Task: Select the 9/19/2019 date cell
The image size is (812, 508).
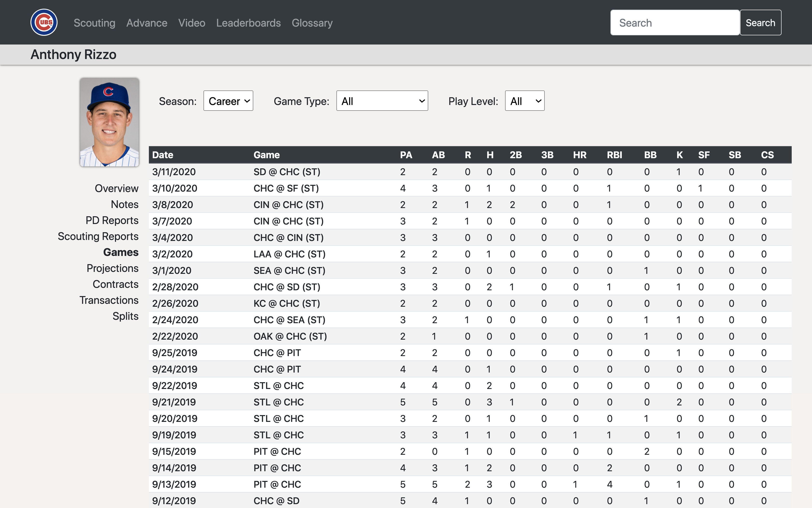Action: tap(174, 435)
